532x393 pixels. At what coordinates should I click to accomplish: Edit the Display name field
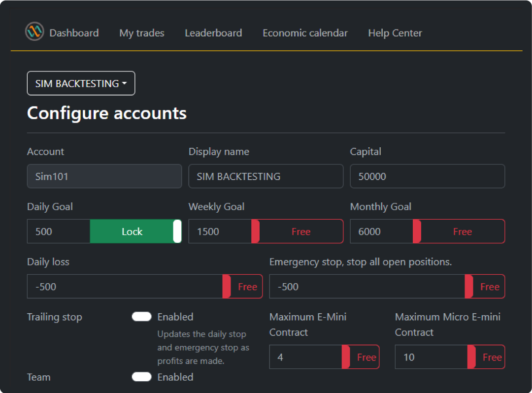click(x=266, y=176)
